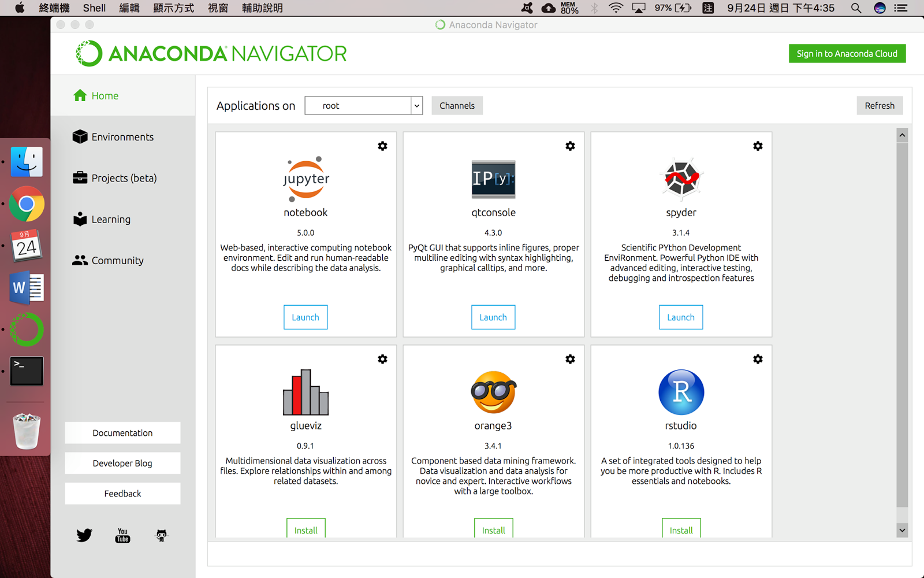
Task: Open settings gear on Jupyter notebook card
Action: [x=382, y=146]
